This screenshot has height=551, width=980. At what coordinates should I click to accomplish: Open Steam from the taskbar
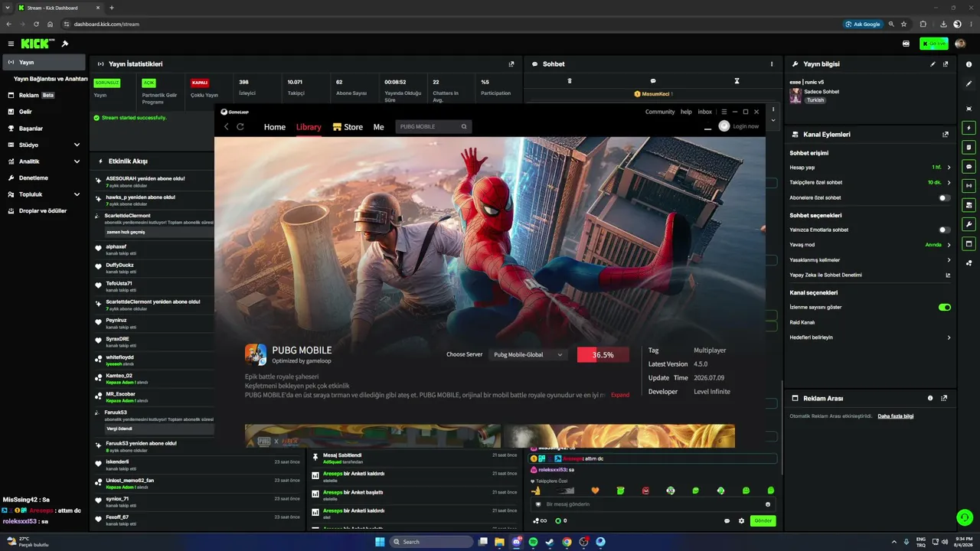coord(550,542)
